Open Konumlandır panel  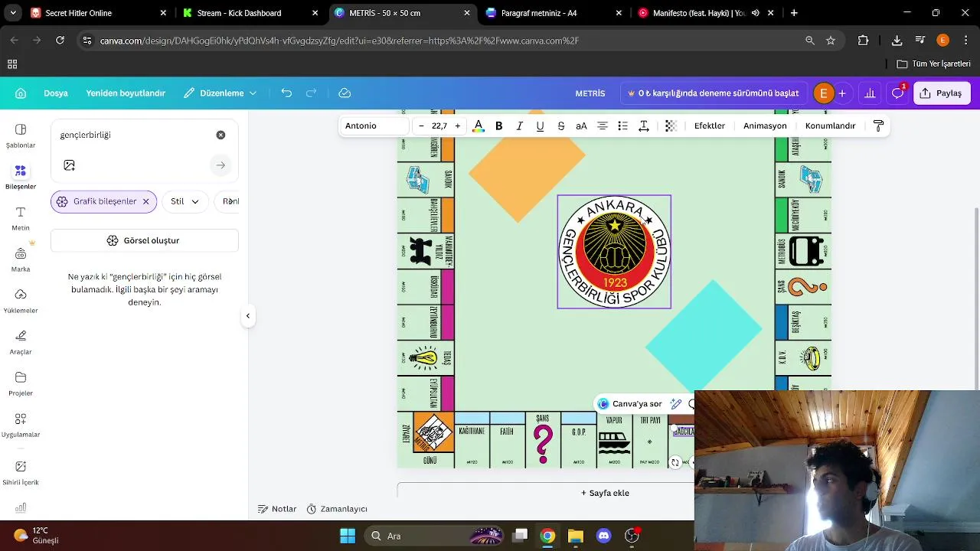pos(830,126)
